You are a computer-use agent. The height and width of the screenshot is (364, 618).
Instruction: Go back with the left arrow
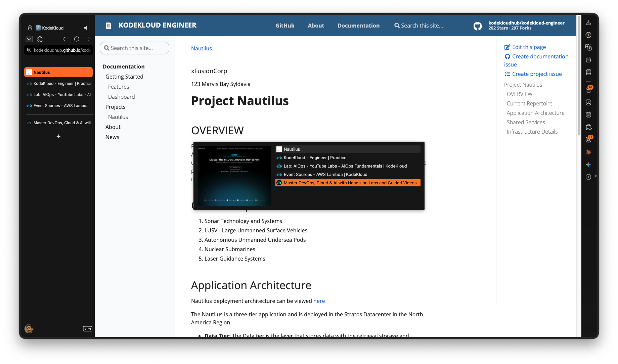[65, 39]
